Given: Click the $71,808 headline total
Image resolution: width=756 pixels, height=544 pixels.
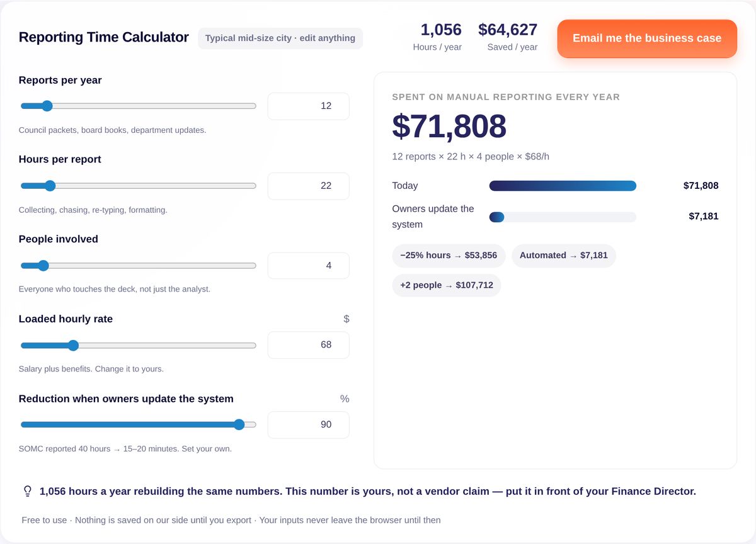Looking at the screenshot, I should click(x=449, y=127).
